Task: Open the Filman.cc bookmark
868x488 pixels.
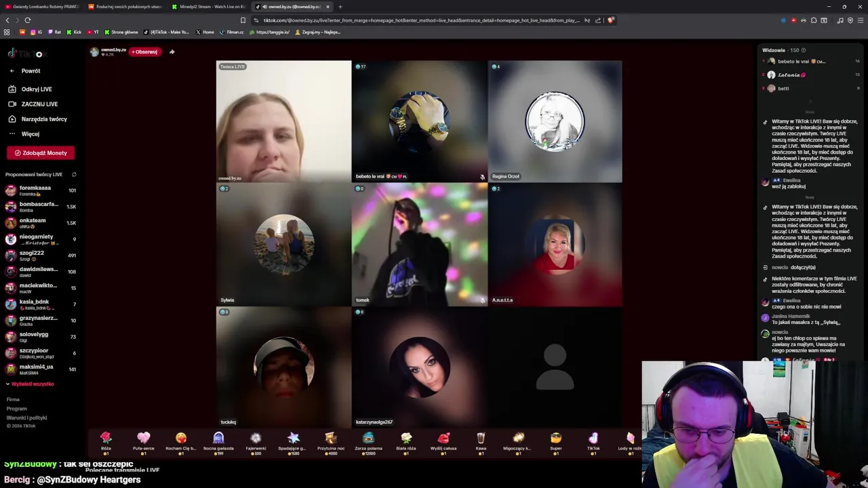Action: click(x=232, y=32)
